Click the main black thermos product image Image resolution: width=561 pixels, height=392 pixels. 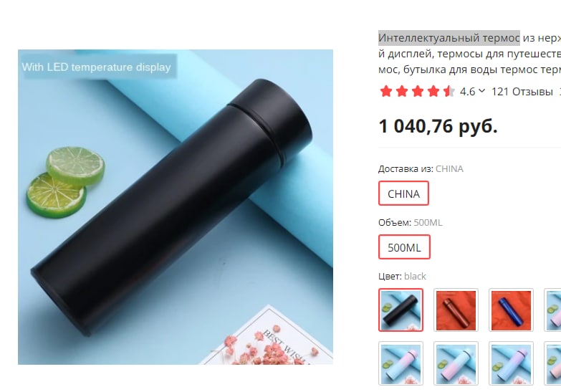click(x=176, y=207)
